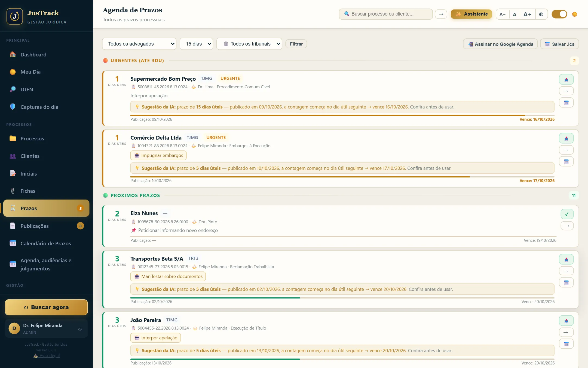The height and width of the screenshot is (368, 588).
Task: Click Assinar no Google Agenda button
Action: (500, 44)
